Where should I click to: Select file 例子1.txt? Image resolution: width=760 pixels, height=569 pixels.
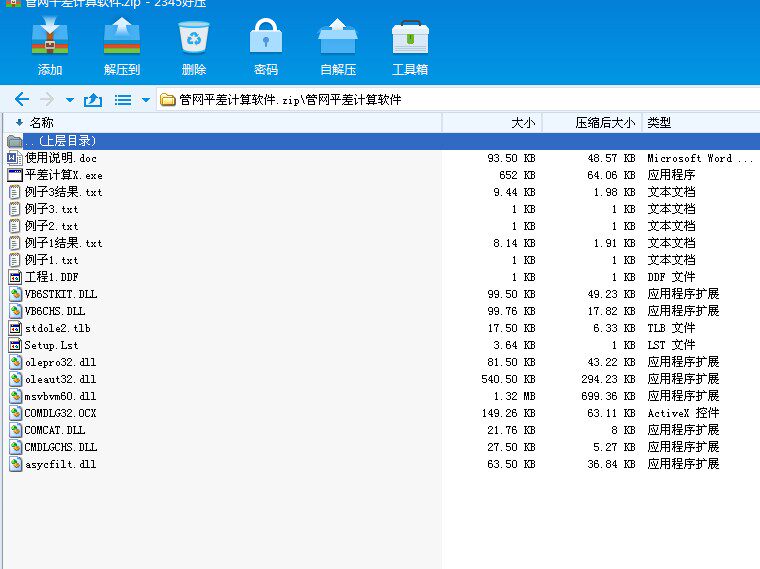pyautogui.click(x=51, y=260)
